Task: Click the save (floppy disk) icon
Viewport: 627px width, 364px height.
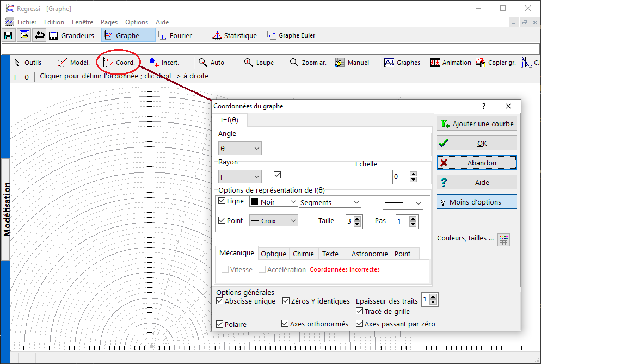Action: [8, 35]
